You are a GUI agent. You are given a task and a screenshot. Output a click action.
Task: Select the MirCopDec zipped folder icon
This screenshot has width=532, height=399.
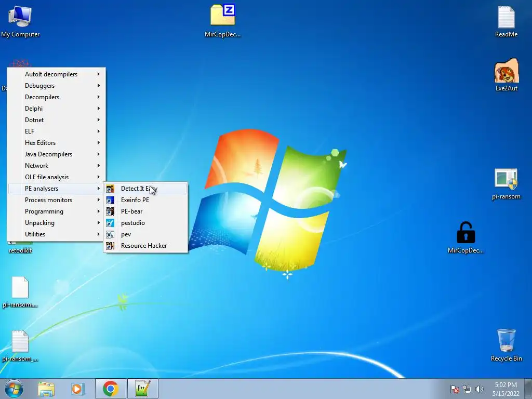222,20
